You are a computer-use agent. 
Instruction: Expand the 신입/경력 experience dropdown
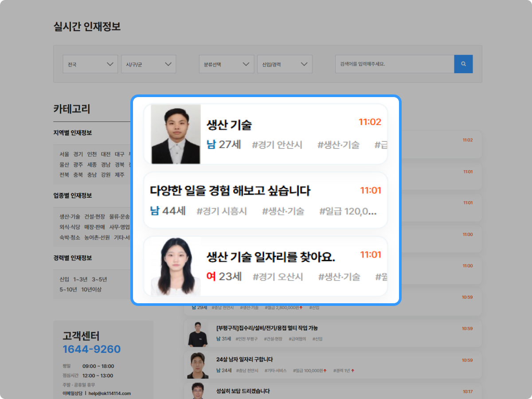(x=284, y=64)
